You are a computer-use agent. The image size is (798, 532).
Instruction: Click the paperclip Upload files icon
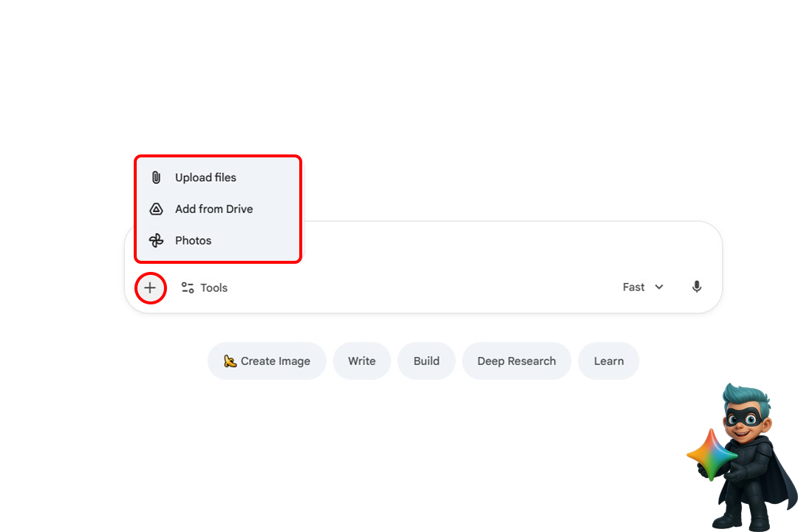pos(156,177)
